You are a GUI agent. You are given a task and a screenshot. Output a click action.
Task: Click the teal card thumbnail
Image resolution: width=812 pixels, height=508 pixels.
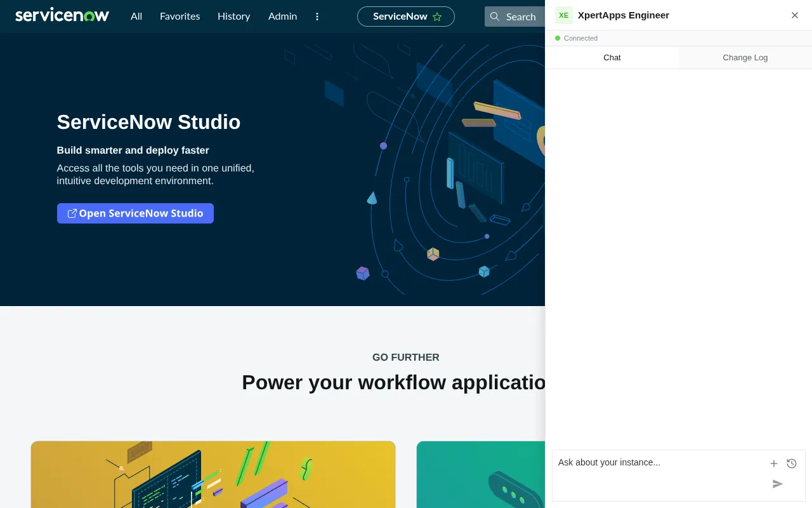coord(481,475)
